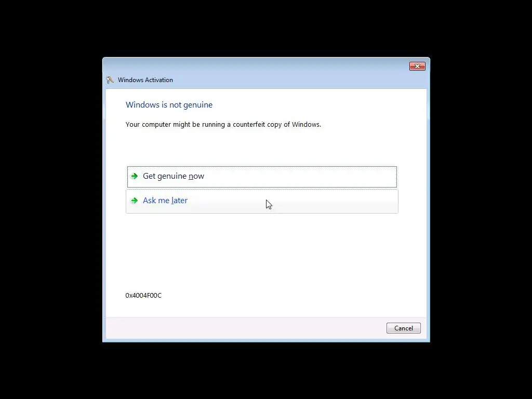
Task: Click the green arrow beside Ask me later
Action: tap(135, 201)
